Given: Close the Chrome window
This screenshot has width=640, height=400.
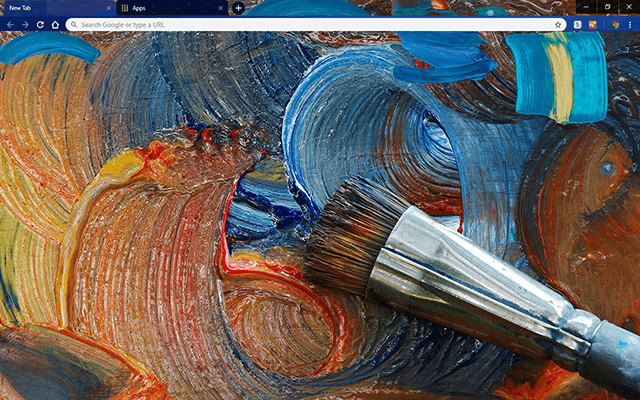Looking at the screenshot, I should click(x=629, y=7).
